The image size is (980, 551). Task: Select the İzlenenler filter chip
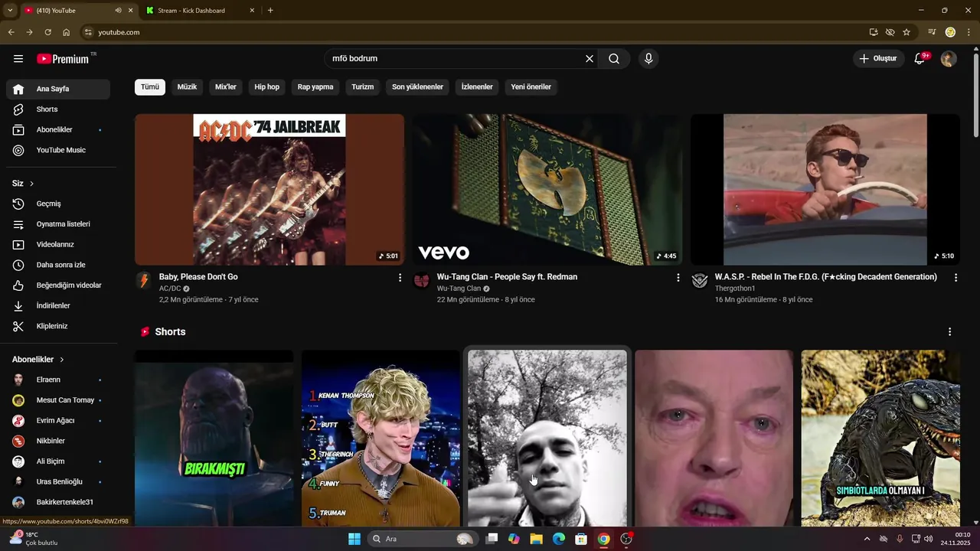click(x=477, y=87)
